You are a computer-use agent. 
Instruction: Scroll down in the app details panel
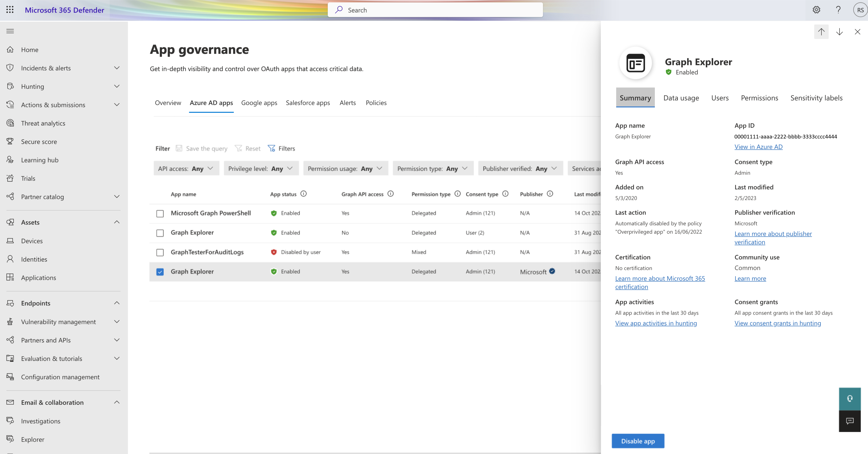point(839,32)
